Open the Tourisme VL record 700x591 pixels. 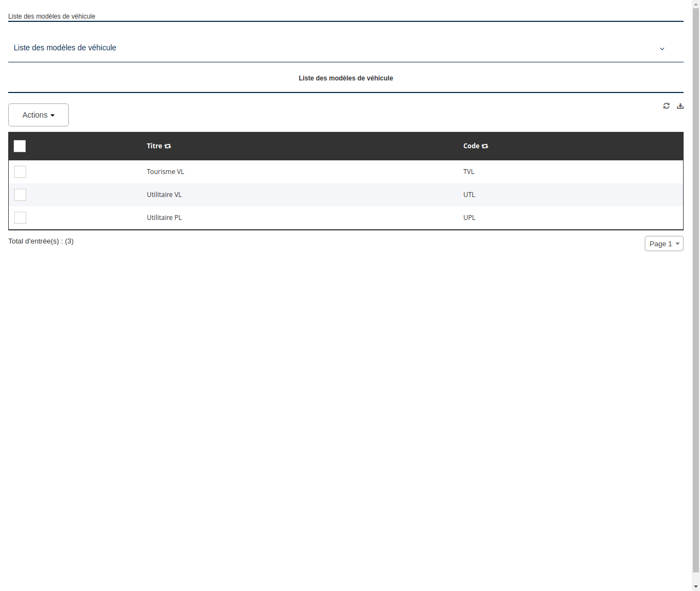pyautogui.click(x=165, y=171)
